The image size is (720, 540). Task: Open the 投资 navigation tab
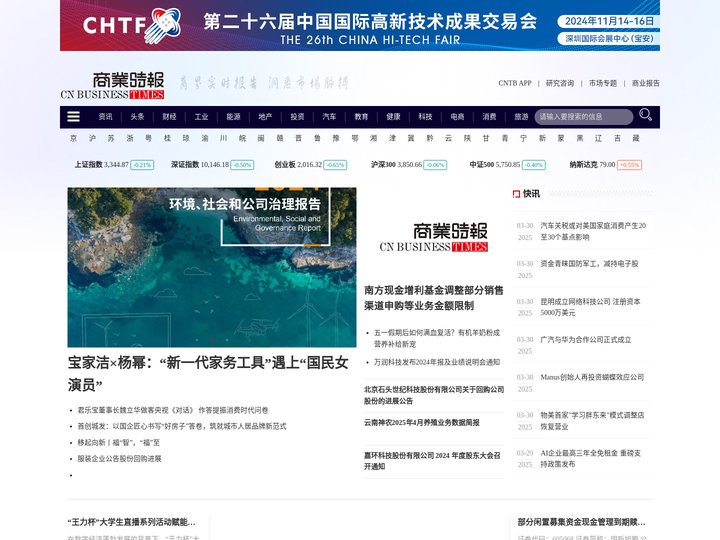pos(297,117)
